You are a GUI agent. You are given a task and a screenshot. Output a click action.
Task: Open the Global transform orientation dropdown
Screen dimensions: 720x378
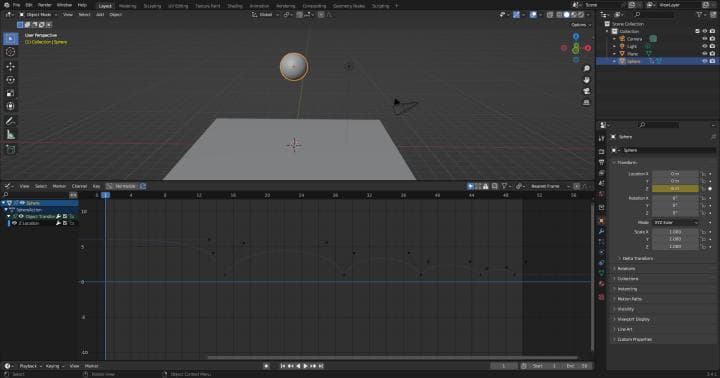click(265, 15)
